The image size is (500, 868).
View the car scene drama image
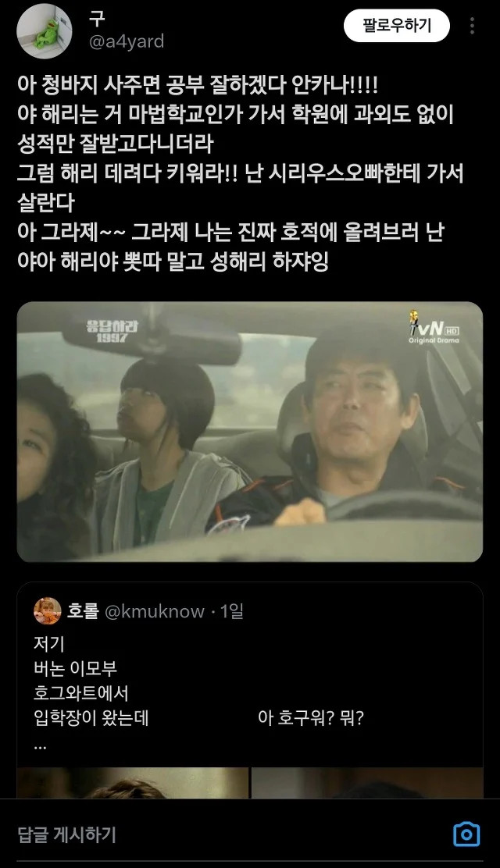250,432
